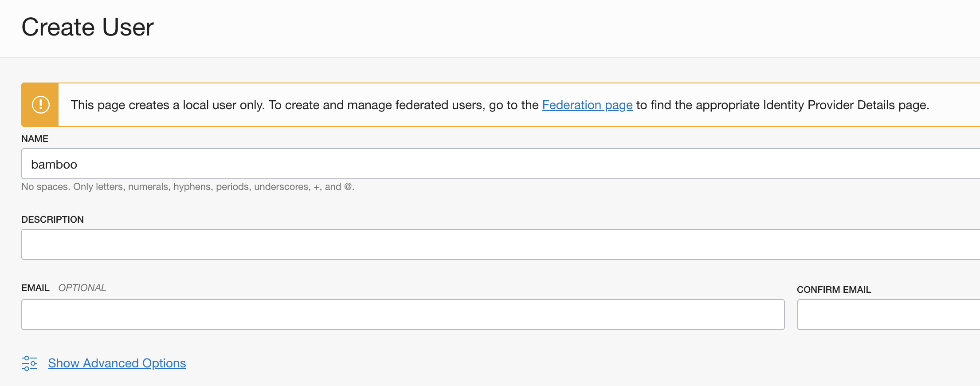Viewport: 980px width, 386px height.
Task: Click the advanced options sliders icon
Action: (30, 363)
